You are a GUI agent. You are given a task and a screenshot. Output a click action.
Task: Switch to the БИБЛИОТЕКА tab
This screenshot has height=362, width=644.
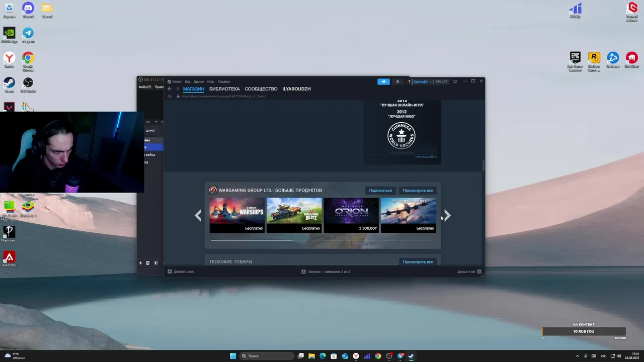tap(224, 89)
